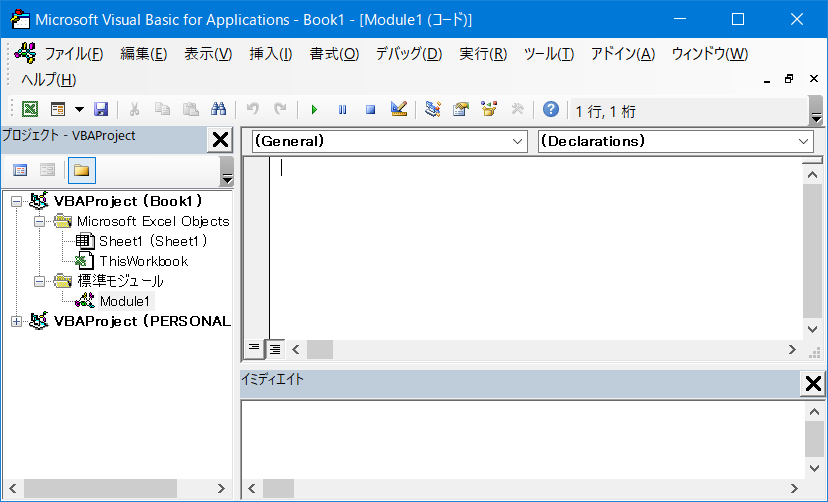Click inside the Immediate window text area
Viewport: 828px width, 502px height.
pyautogui.click(x=523, y=440)
